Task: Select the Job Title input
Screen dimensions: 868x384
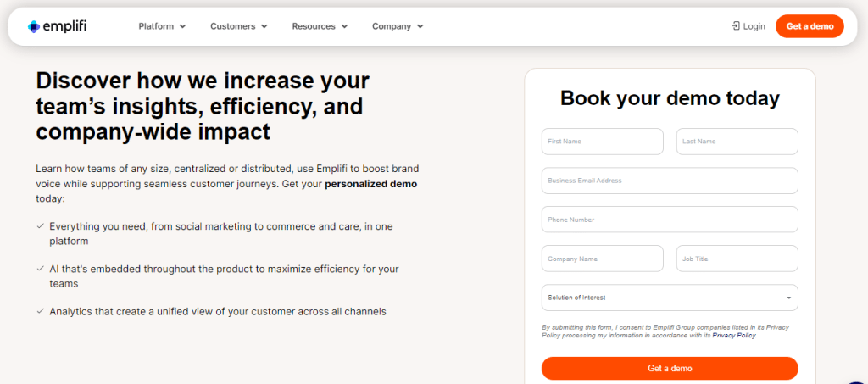Action: (x=737, y=259)
